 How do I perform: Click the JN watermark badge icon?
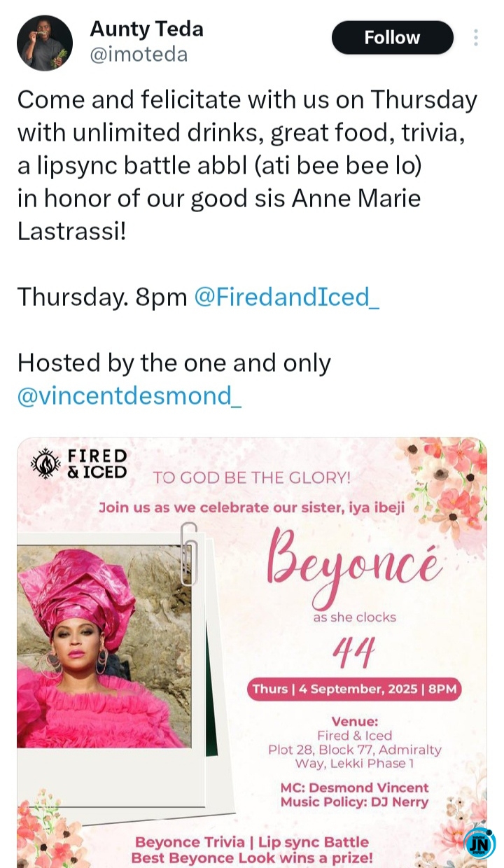(479, 843)
